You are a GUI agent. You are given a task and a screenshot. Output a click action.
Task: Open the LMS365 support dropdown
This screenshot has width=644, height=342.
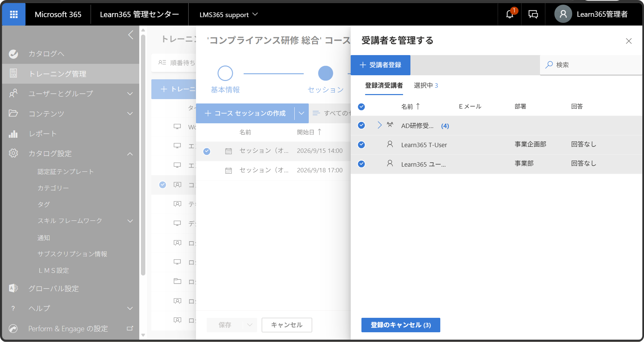pos(228,14)
